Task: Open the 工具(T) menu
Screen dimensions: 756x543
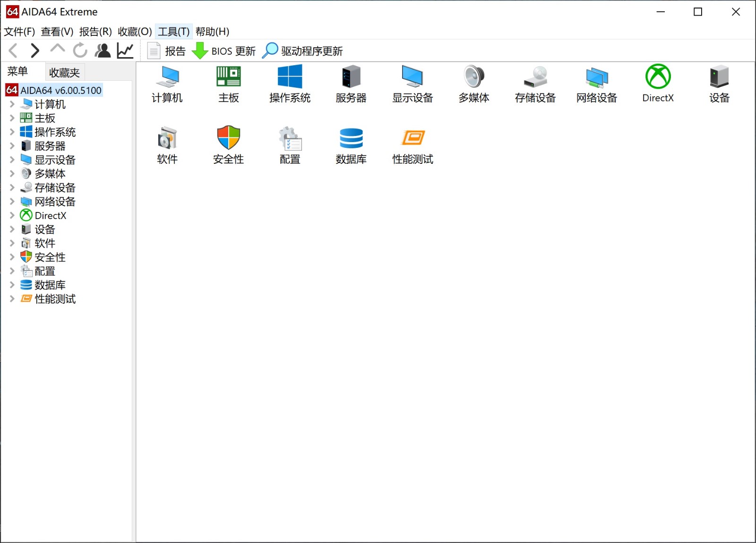Action: click(173, 32)
